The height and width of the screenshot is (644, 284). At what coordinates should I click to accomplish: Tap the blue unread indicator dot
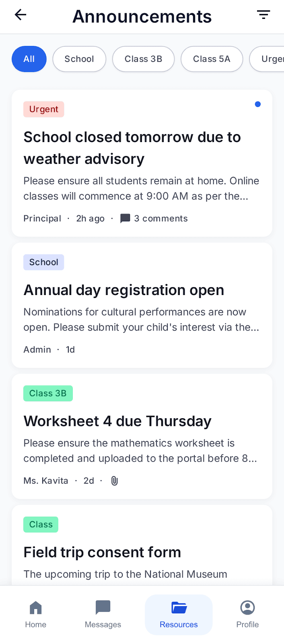pyautogui.click(x=258, y=104)
